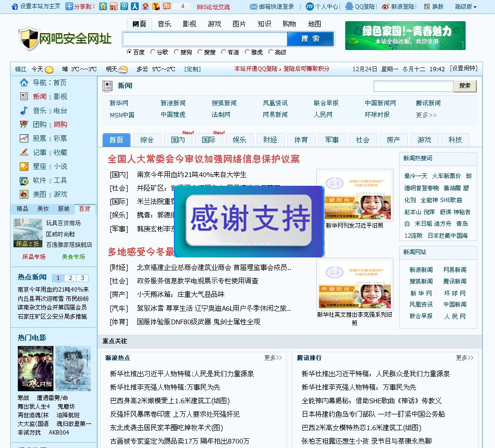Click the 感谢支持 popup banner
This screenshot has height=448, width=495.
click(x=249, y=221)
